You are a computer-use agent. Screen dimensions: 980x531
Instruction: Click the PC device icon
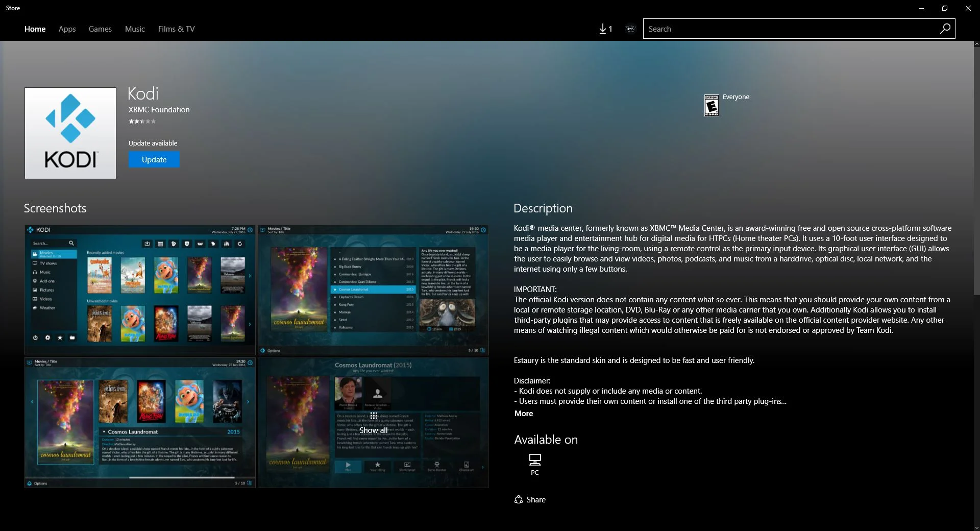coord(534,460)
